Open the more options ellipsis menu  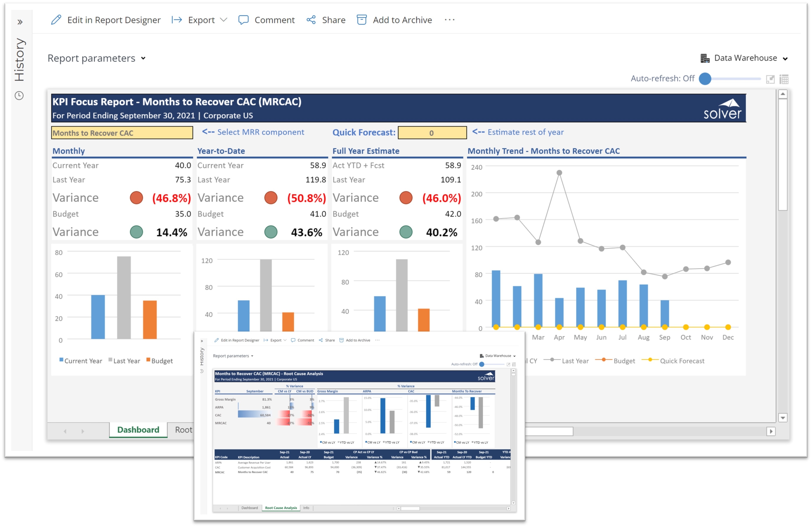coord(449,20)
